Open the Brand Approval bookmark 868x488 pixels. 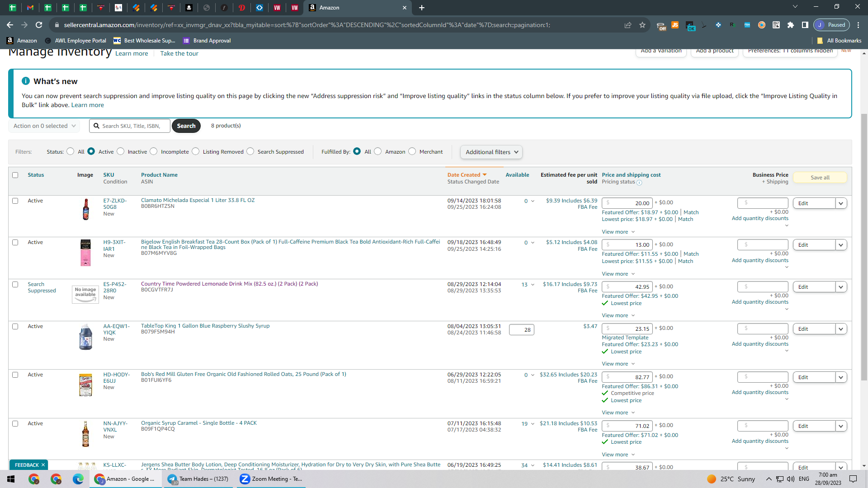207,41
